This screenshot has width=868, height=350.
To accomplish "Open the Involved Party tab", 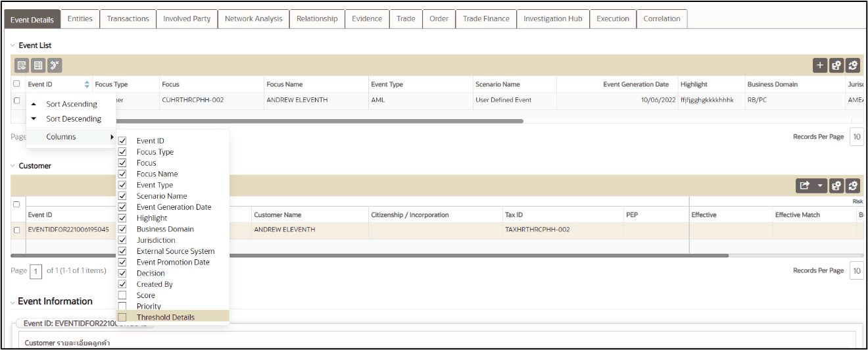I will click(x=187, y=18).
